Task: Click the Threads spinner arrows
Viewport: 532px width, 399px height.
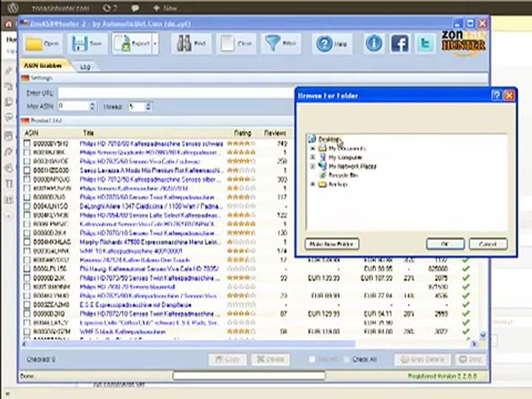Action: (x=148, y=106)
